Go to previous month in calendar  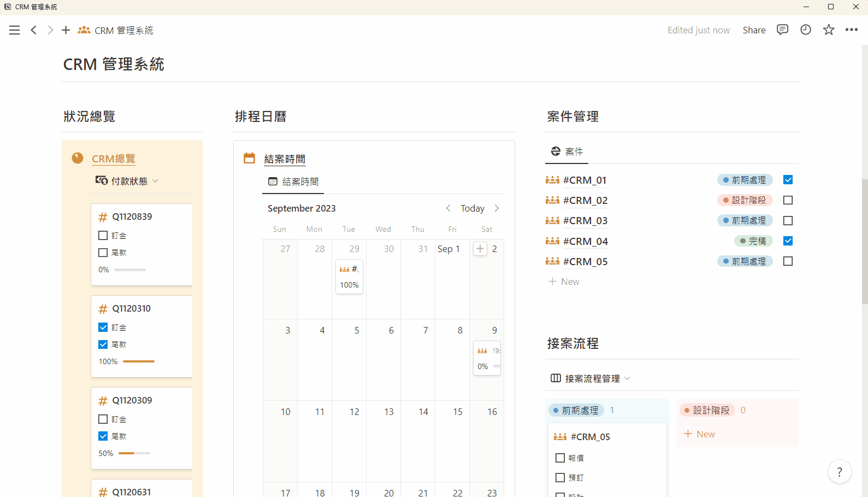coord(448,208)
